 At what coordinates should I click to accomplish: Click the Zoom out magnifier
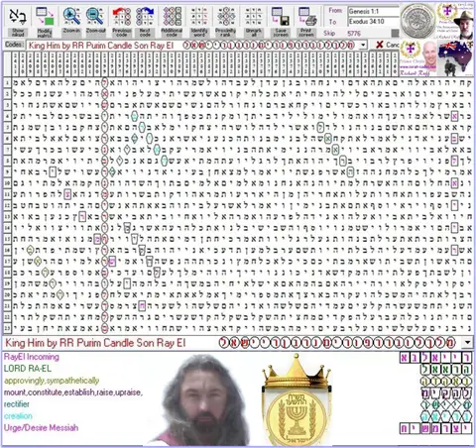(95, 22)
